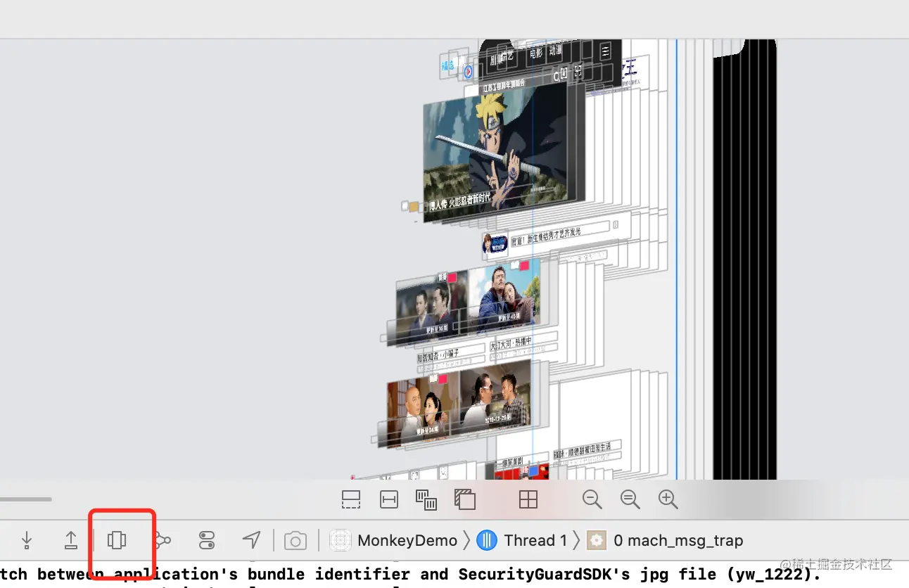Open Thread 1 jump bar item
The width and height of the screenshot is (909, 588).
coord(522,540)
